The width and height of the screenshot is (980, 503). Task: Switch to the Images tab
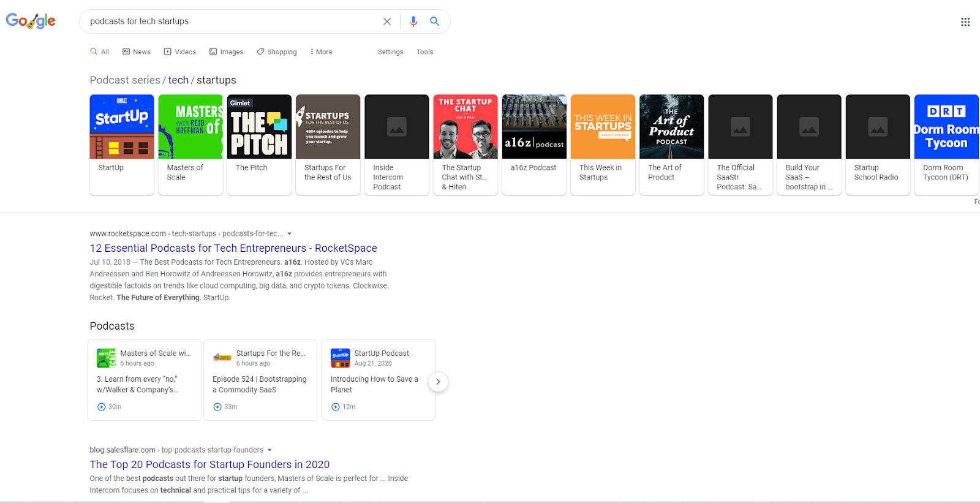coord(227,52)
